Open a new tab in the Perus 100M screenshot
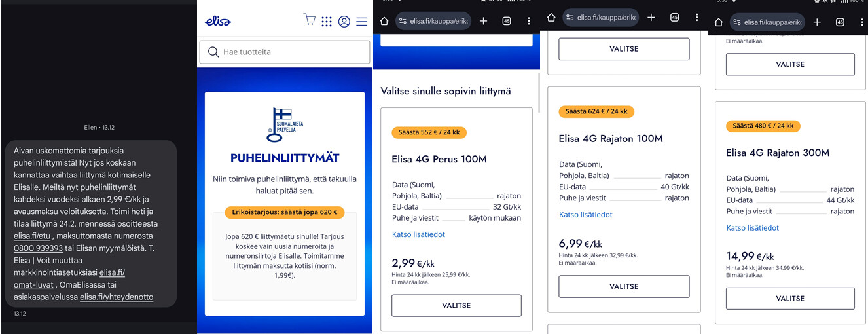Viewport: 868px width, 334px height. pos(483,21)
